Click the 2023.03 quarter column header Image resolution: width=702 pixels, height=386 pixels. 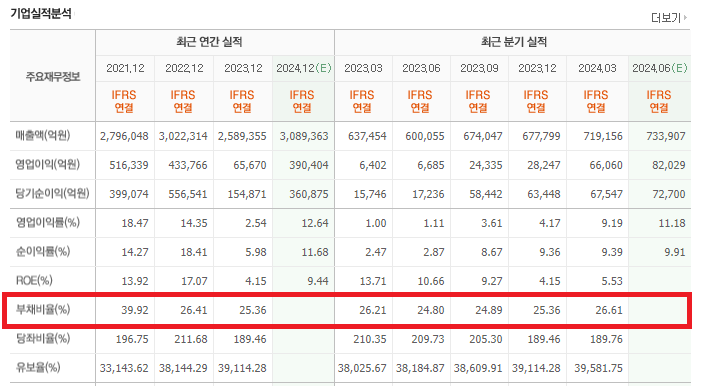(364, 68)
